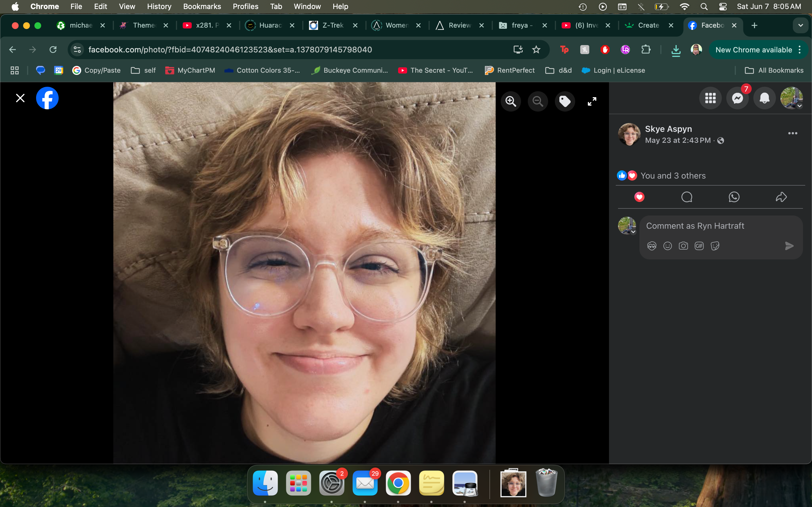
Task: View who reacted: You and 3 others
Action: [673, 176]
